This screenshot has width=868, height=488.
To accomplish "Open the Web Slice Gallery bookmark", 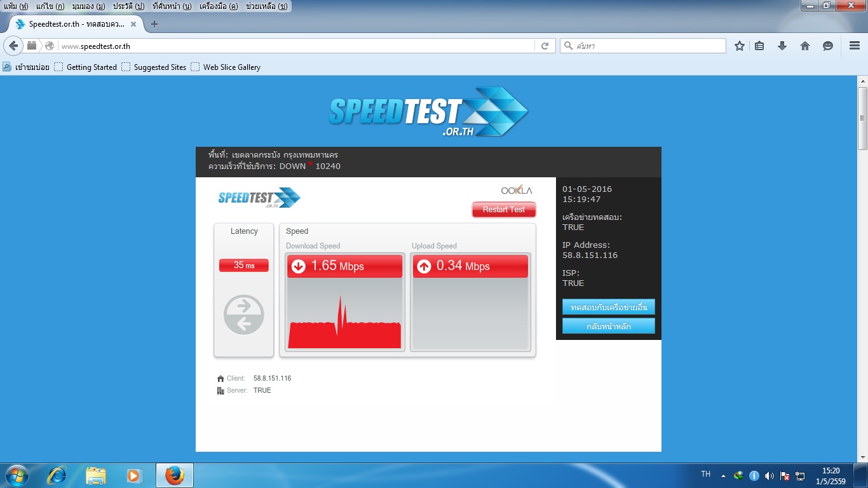I will [226, 67].
